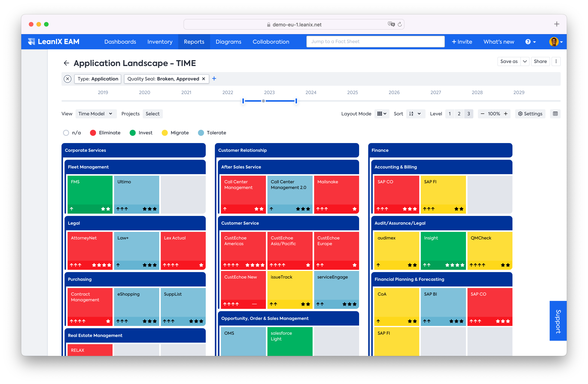Viewport: 588px width, 384px height.
Task: Click the Fleet Management header
Action: pyautogui.click(x=135, y=167)
